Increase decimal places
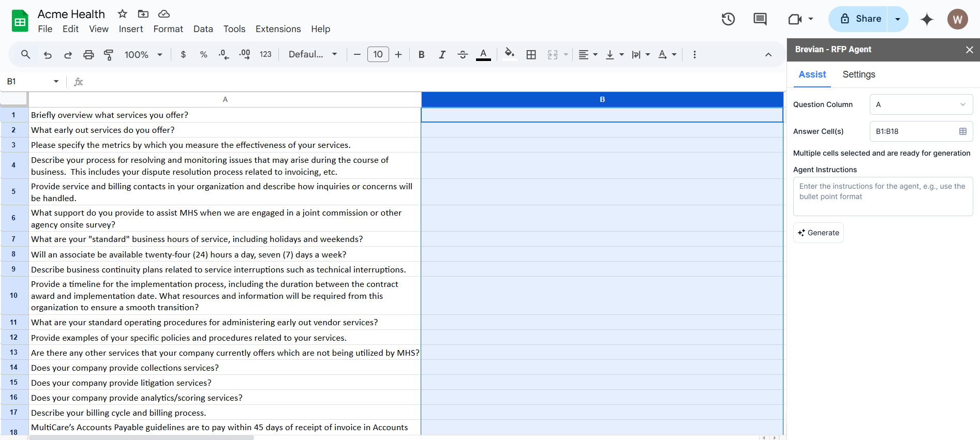The image size is (980, 440). [245, 54]
